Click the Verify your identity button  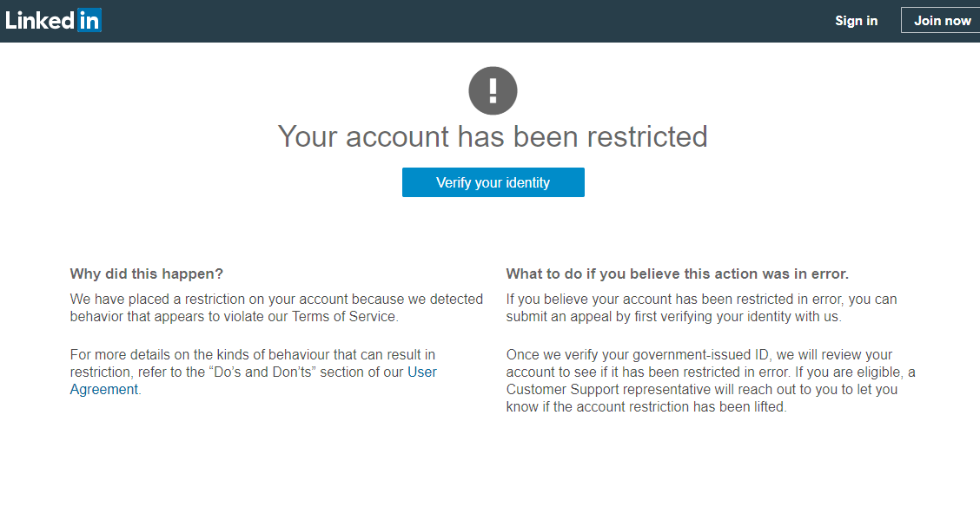coord(493,182)
